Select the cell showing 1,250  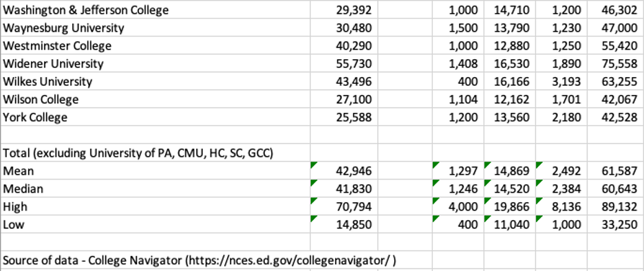click(x=561, y=45)
